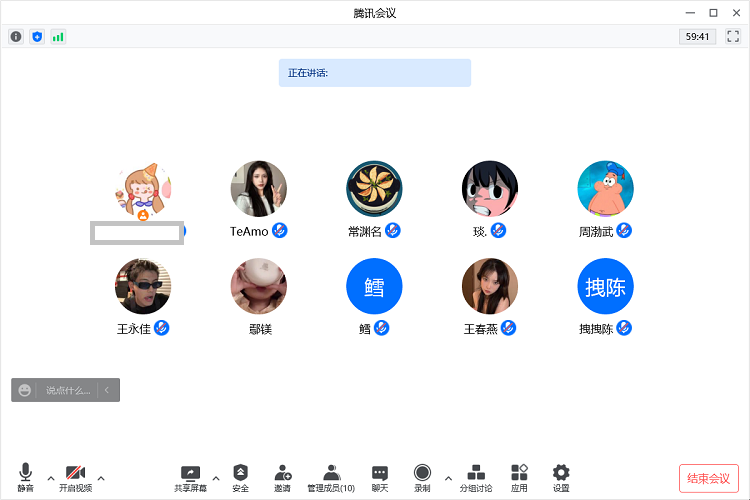Click the orange host badge on avatar
This screenshot has width=750, height=500.
pyautogui.click(x=143, y=215)
